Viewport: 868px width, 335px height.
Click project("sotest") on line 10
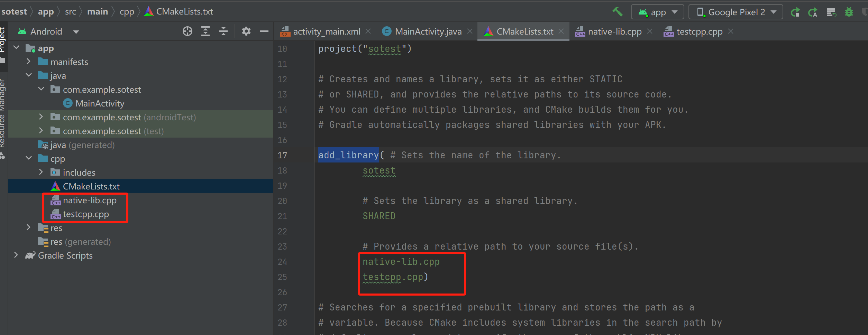(x=365, y=49)
